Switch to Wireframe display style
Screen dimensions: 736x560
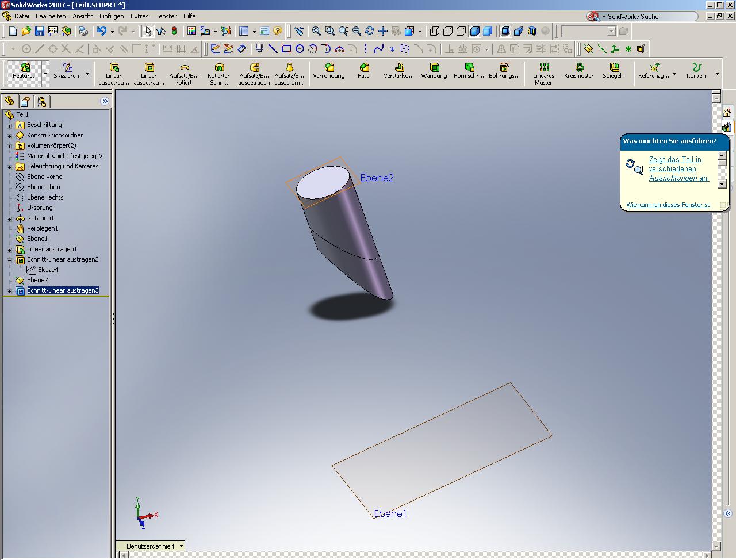(x=435, y=31)
